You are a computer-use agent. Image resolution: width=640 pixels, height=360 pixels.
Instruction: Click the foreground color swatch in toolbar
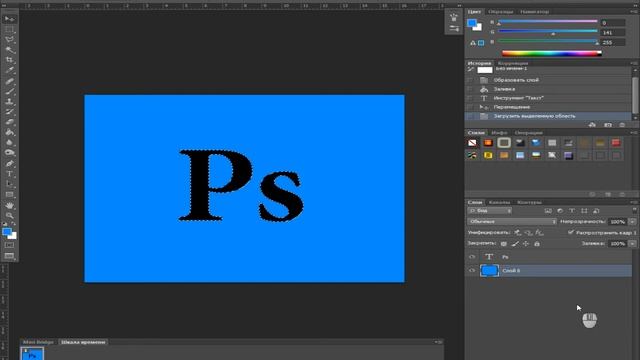point(7,232)
